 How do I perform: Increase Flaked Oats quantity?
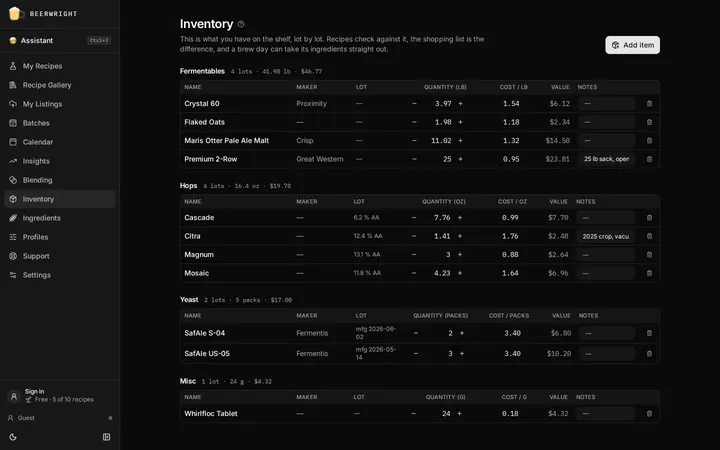click(461, 122)
